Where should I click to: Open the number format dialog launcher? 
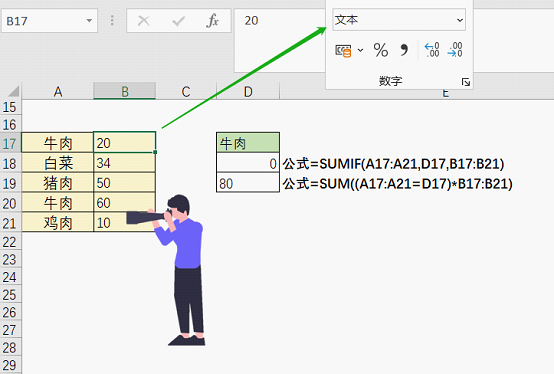click(466, 82)
